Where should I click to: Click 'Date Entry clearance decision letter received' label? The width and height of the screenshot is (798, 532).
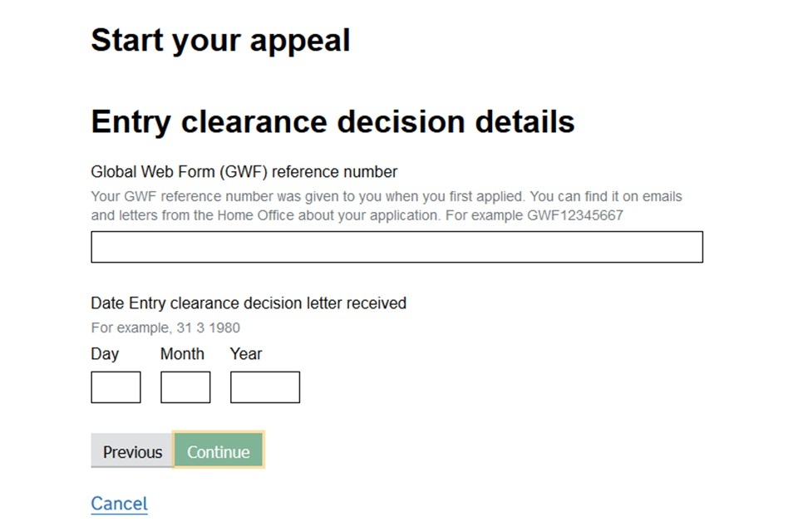[x=248, y=303]
